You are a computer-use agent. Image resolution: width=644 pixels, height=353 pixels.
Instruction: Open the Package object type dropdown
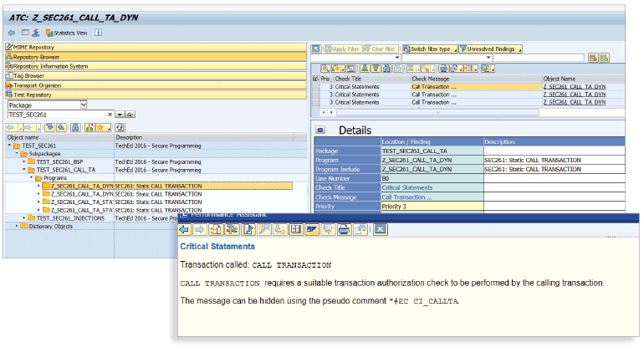click(83, 105)
